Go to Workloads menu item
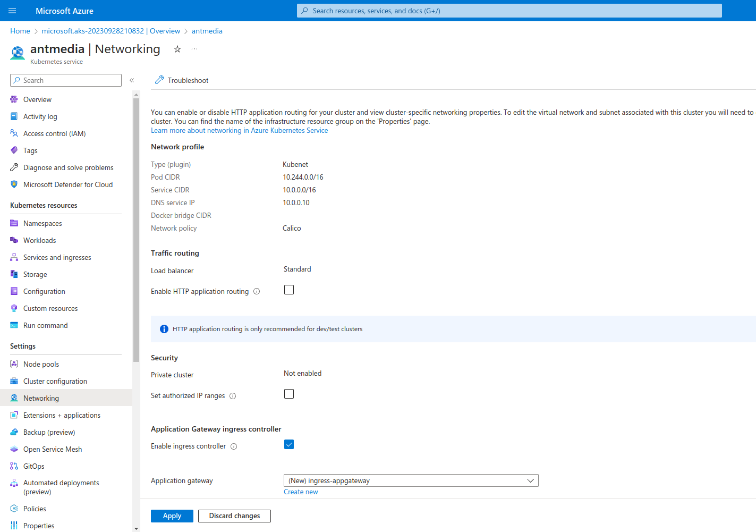The height and width of the screenshot is (532, 756). coord(66,240)
